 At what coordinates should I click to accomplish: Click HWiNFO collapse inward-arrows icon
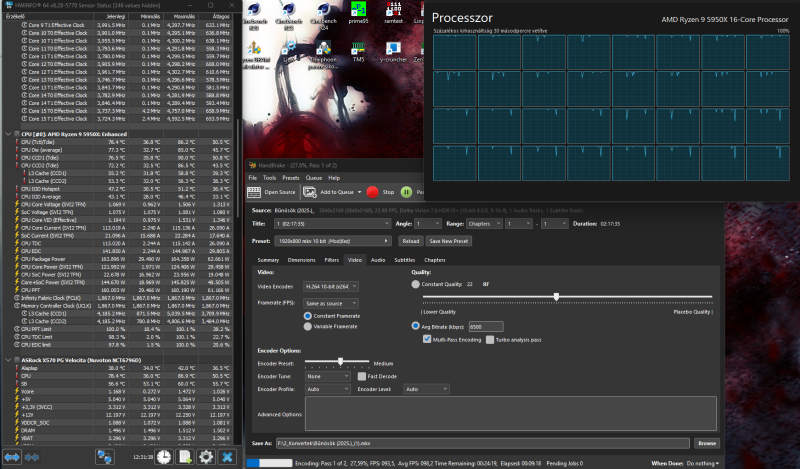pyautogui.click(x=32, y=457)
